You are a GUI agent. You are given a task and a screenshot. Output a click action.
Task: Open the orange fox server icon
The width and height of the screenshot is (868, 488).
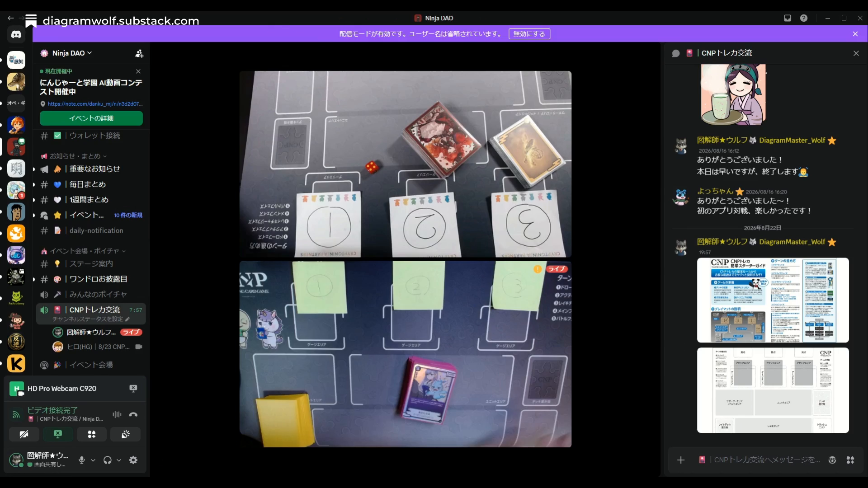point(16,234)
